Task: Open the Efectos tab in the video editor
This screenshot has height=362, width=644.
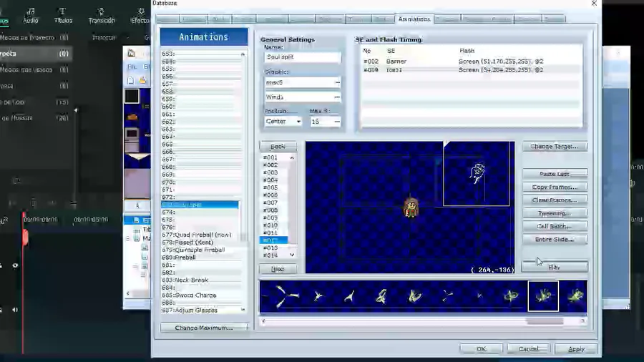Action: pyautogui.click(x=140, y=15)
